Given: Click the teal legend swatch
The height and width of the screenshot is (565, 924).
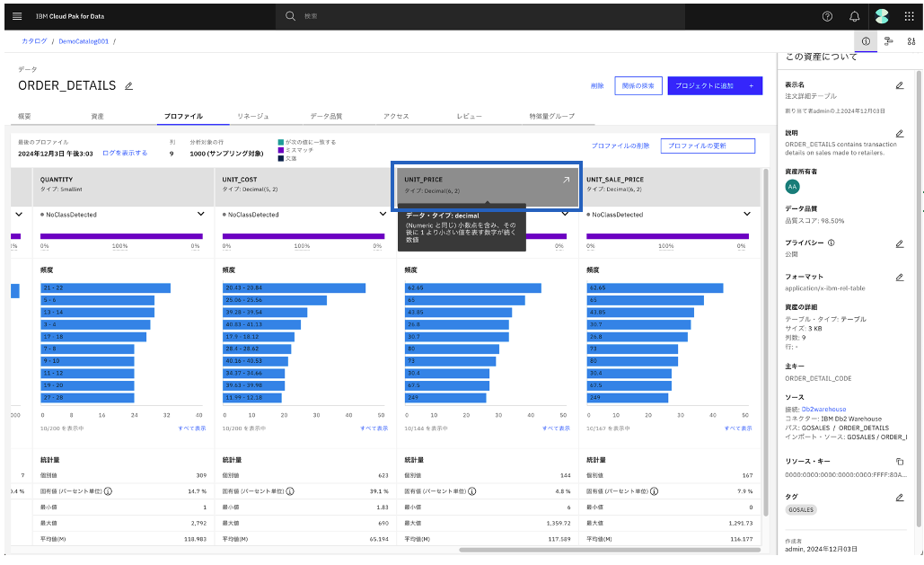Looking at the screenshot, I should coord(281,142).
